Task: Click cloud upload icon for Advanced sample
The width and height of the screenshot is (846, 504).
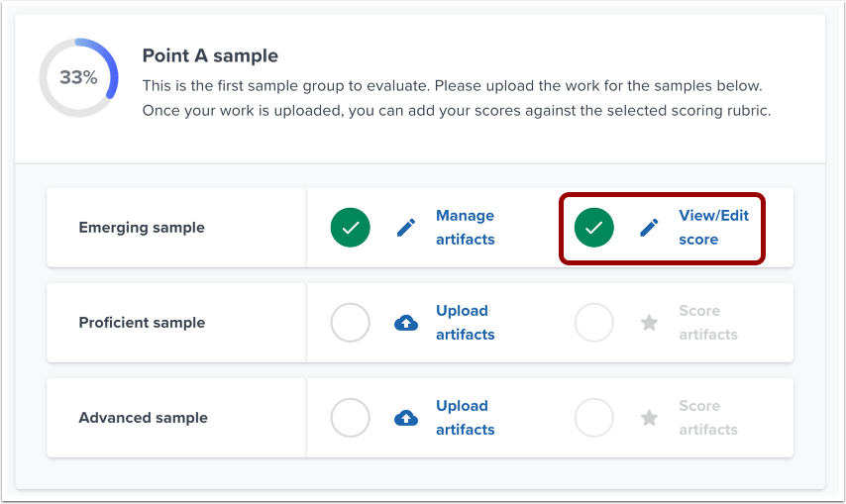Action: pyautogui.click(x=406, y=418)
